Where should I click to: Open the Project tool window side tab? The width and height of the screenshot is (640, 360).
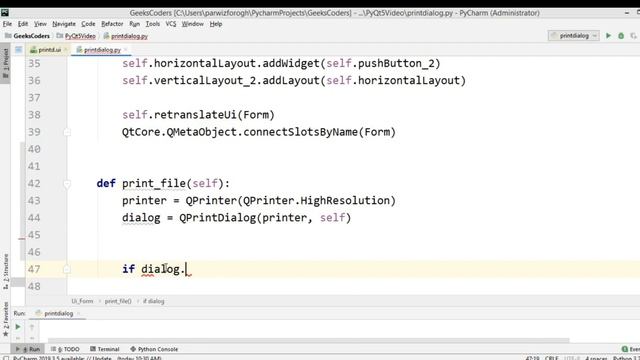[5, 64]
